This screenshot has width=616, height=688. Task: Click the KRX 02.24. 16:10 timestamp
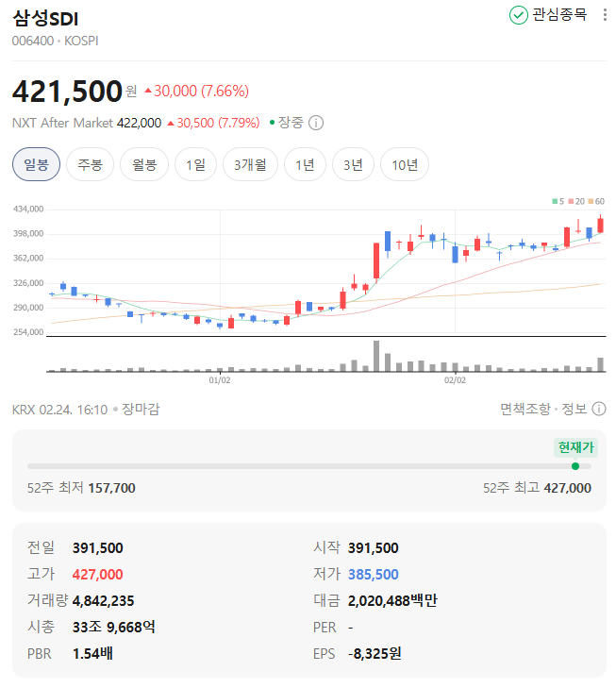point(59,410)
